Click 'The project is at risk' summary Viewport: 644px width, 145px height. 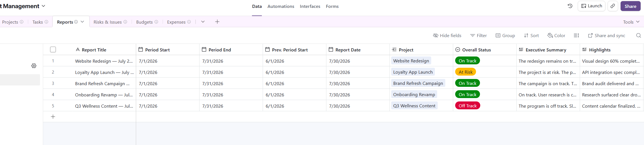[x=547, y=72]
